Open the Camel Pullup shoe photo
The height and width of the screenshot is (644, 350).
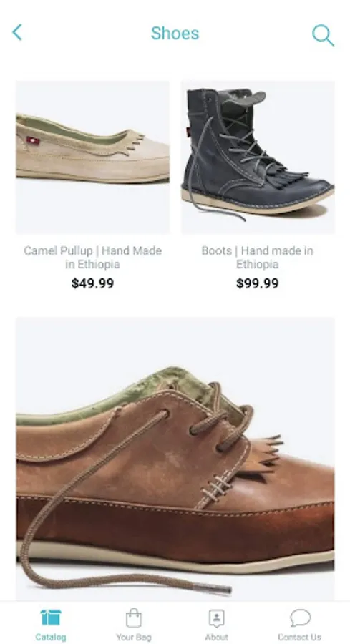pos(92,157)
